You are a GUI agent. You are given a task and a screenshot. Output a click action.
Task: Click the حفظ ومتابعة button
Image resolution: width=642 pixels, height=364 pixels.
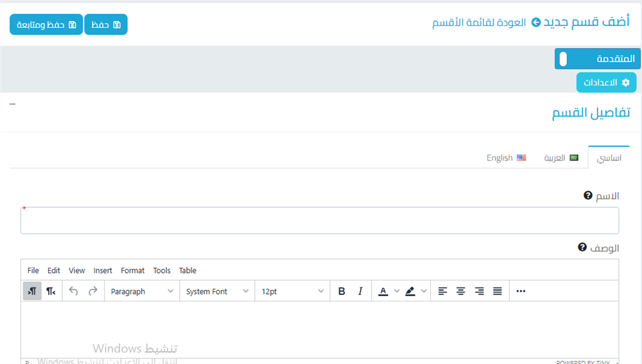46,24
